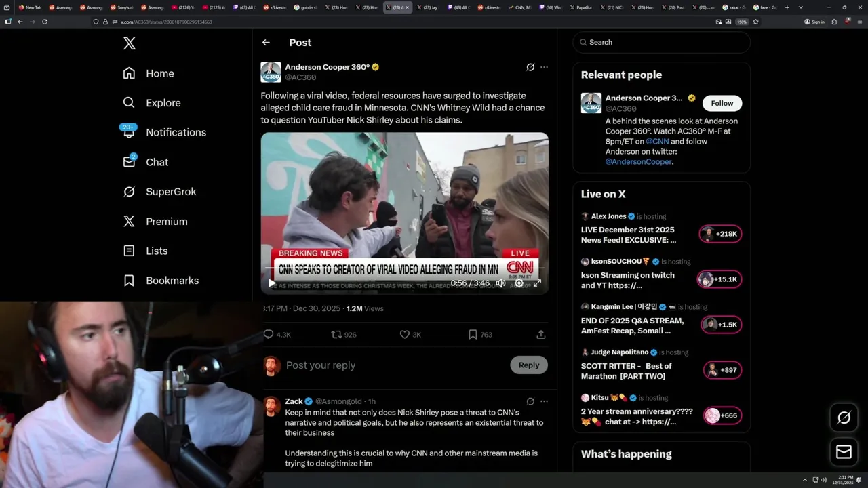Open Zack's profile name in reply
The image size is (868, 488).
(294, 401)
